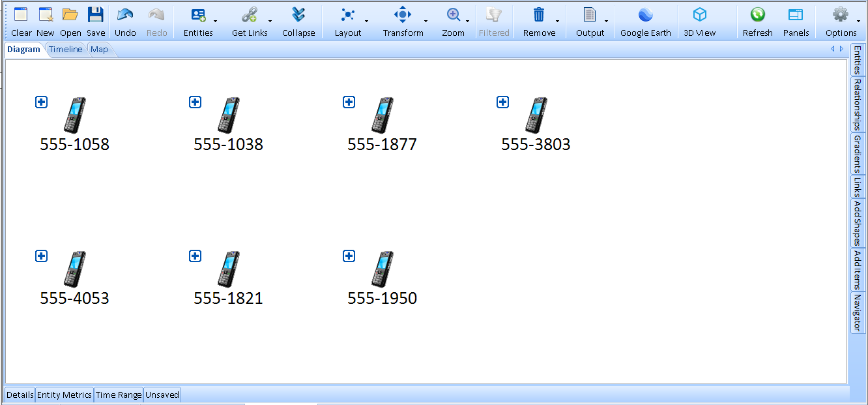
Task: Select the phone icon for 555-3803
Action: click(536, 115)
